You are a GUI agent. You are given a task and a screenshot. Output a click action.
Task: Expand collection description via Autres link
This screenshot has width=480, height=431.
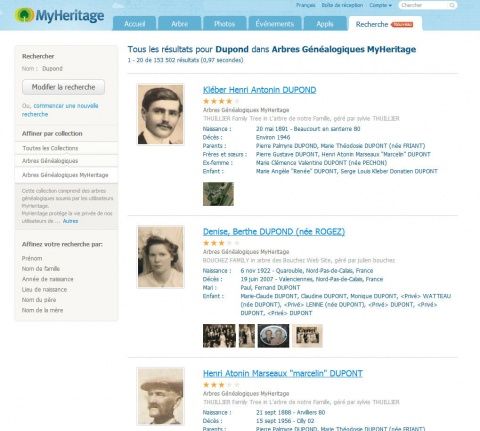click(x=70, y=221)
